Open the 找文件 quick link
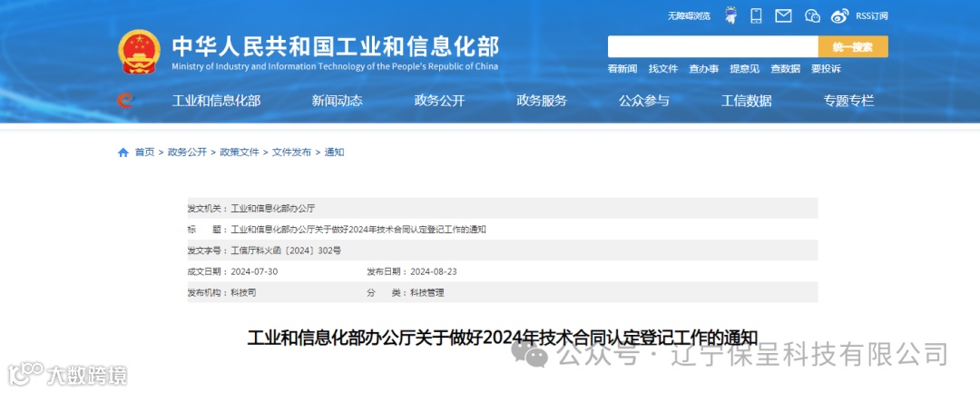Viewport: 980px width, 393px height. click(663, 69)
